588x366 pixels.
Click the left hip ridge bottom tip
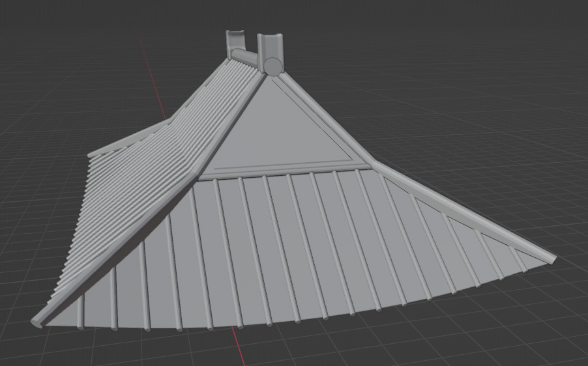38,322
